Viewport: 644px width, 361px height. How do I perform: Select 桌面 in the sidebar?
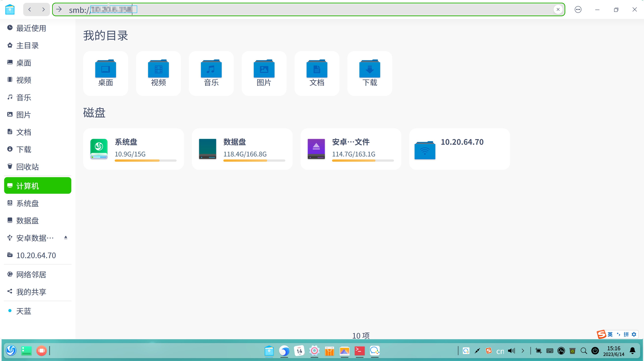coord(38,63)
